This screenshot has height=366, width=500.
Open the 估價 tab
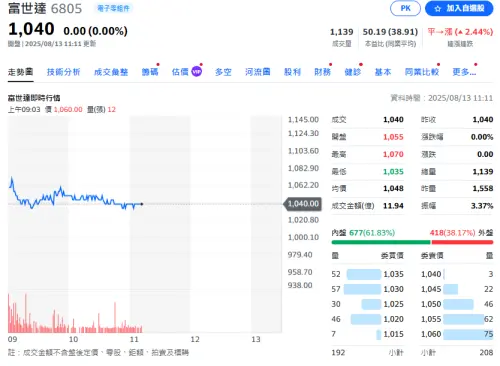(180, 72)
